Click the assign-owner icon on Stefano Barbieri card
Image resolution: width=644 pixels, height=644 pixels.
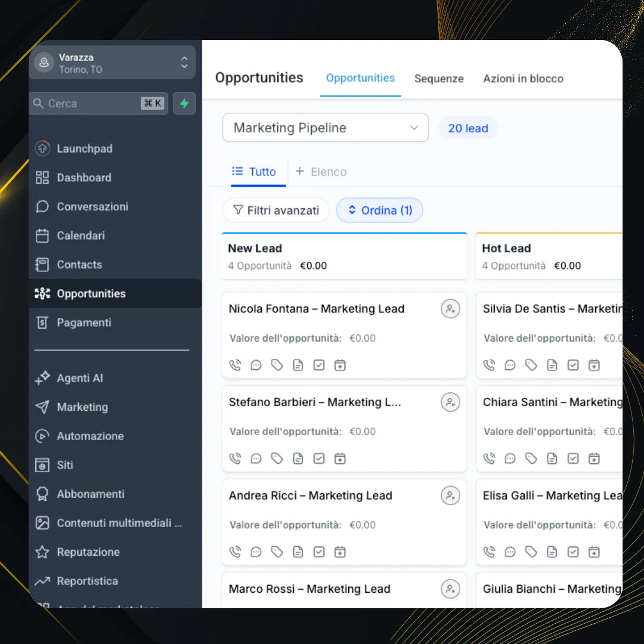[450, 402]
